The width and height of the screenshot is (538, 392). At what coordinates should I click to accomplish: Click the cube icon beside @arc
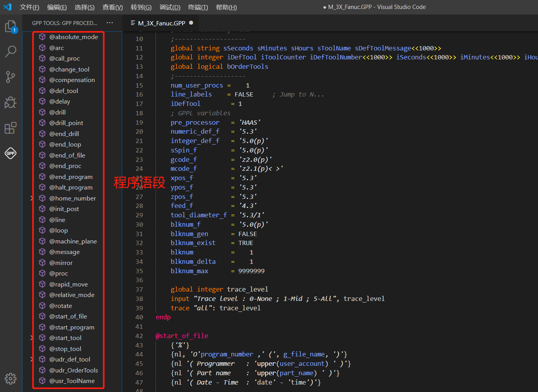tap(42, 48)
